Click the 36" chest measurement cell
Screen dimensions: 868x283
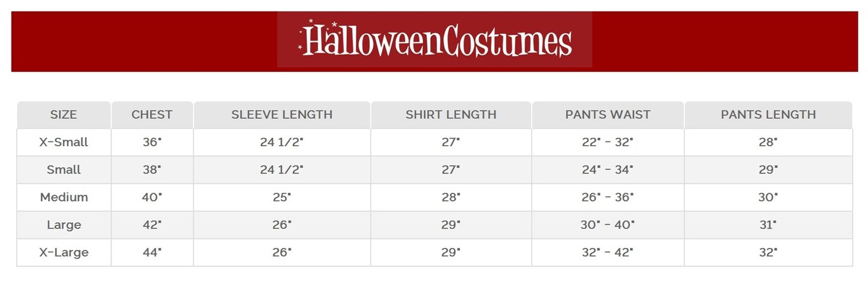pos(152,143)
